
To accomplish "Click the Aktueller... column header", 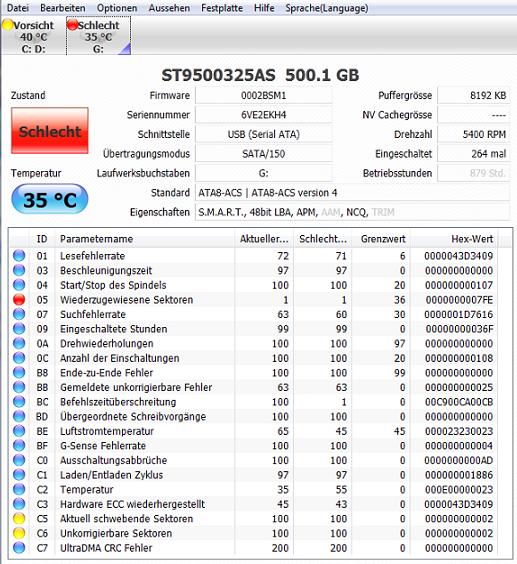I will click(264, 239).
